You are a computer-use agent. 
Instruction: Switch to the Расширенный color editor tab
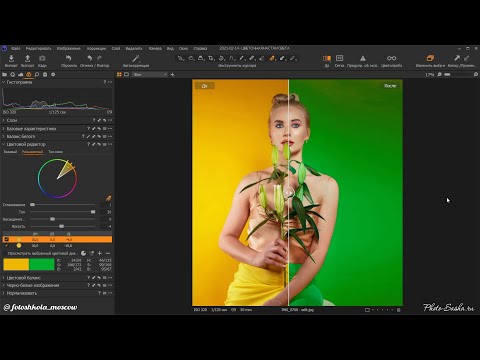32,152
